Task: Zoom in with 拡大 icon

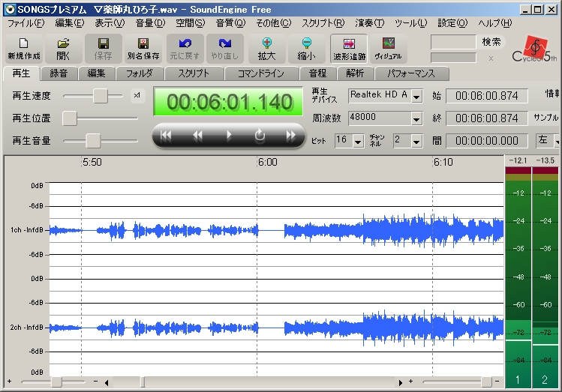Action: click(x=266, y=48)
